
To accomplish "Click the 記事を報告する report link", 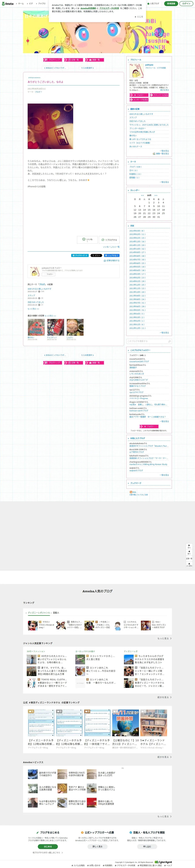I will tap(112, 260).
